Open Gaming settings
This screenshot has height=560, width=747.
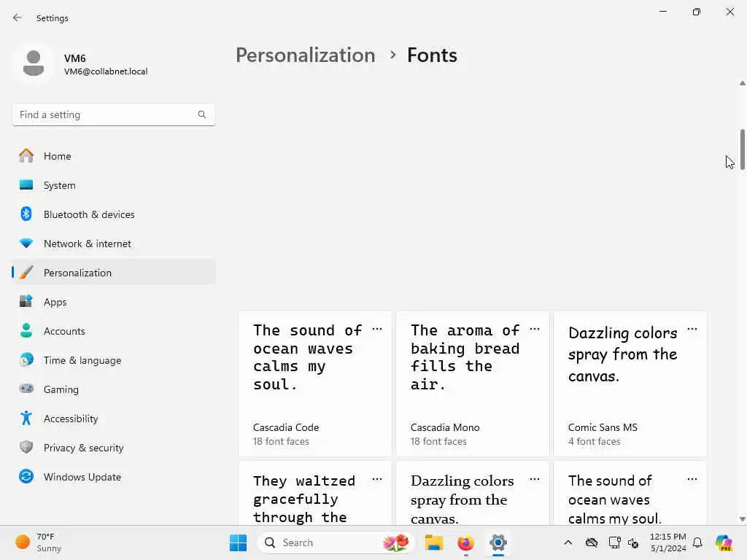coord(114,389)
